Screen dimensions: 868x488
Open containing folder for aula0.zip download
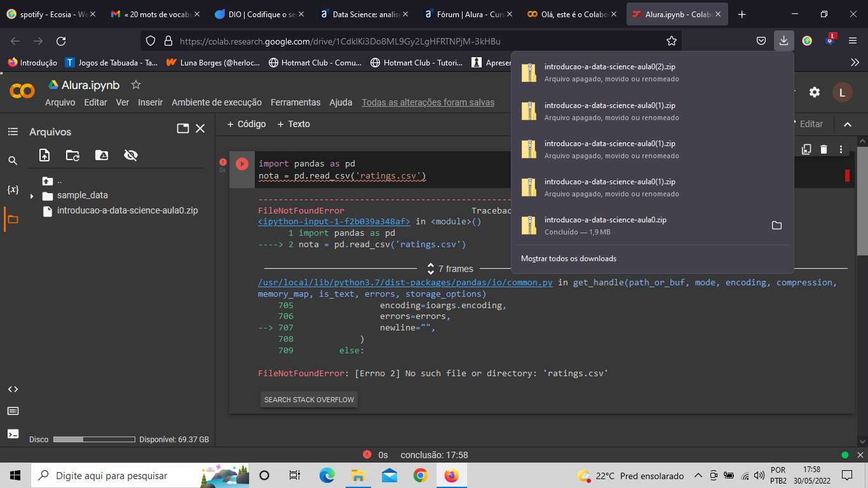click(776, 226)
